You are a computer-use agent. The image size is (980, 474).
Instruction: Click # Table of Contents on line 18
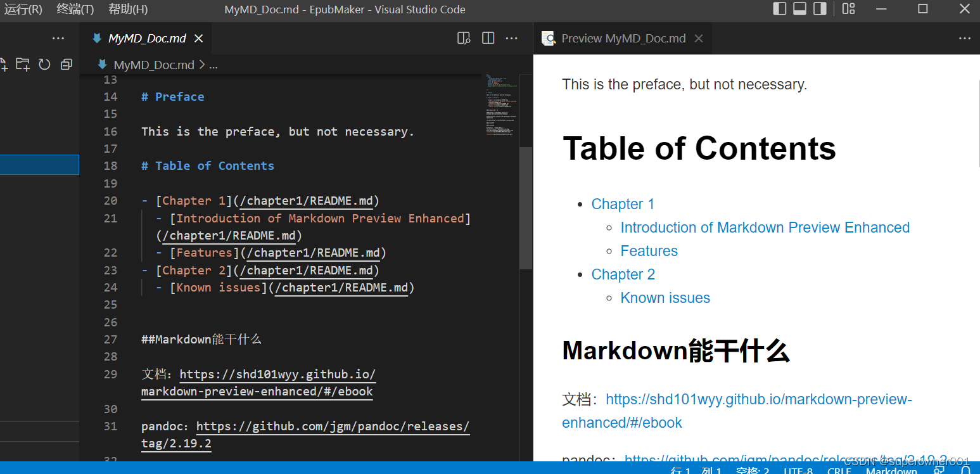coord(208,166)
